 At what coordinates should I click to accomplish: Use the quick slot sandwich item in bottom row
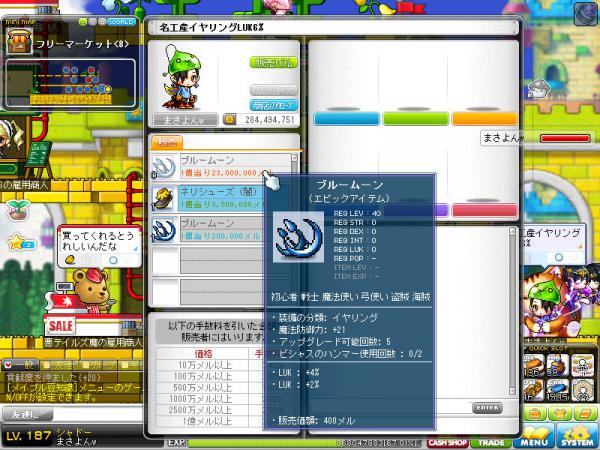534,390
